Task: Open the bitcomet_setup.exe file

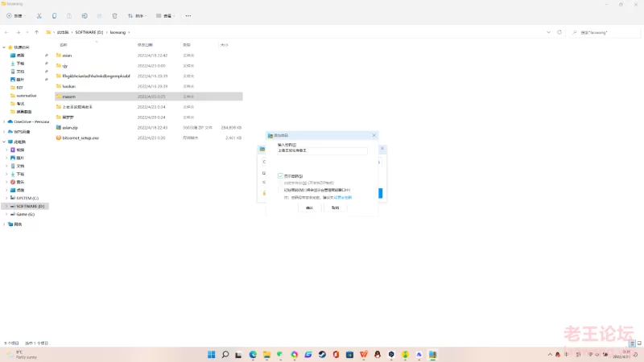Action: click(80, 138)
